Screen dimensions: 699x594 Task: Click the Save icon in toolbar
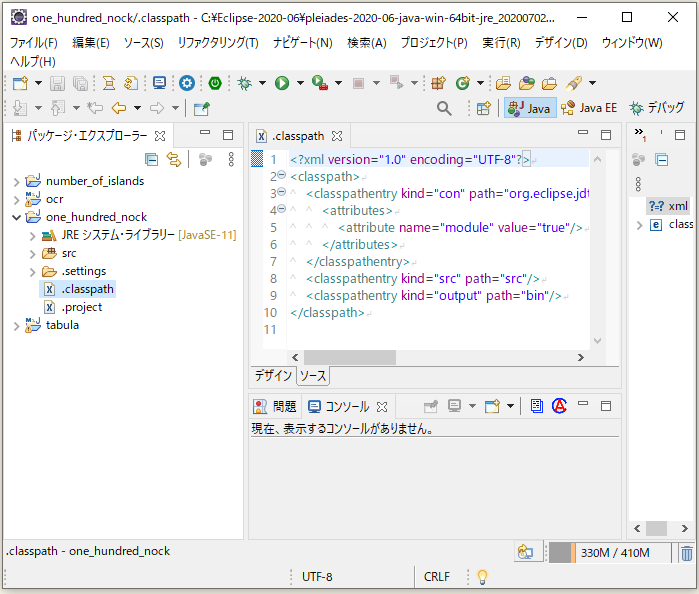click(57, 83)
